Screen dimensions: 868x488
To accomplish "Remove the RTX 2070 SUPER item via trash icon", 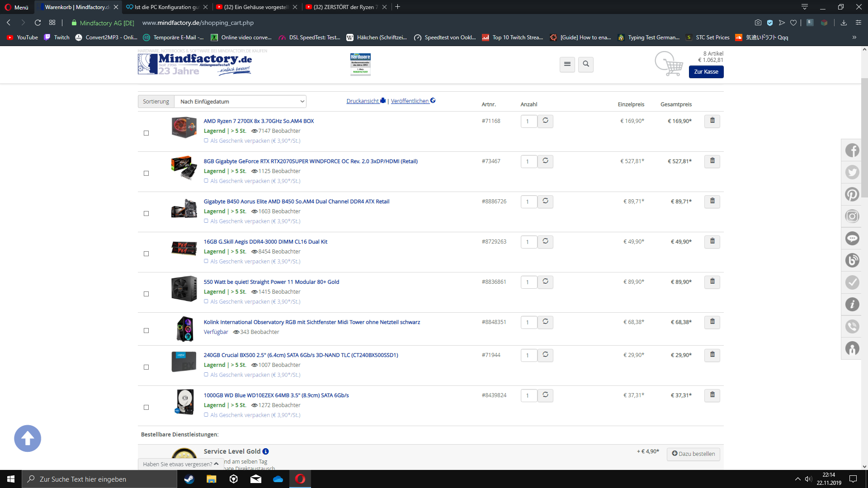I will [712, 161].
